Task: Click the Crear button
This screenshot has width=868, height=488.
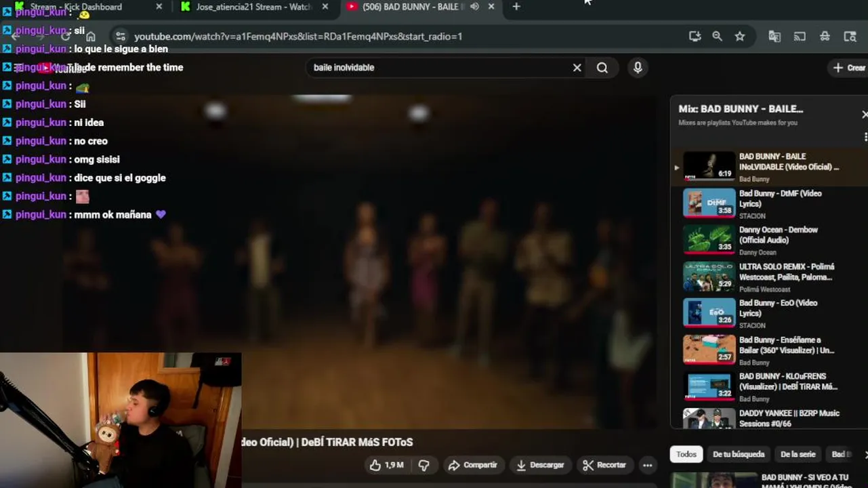Action: point(848,68)
